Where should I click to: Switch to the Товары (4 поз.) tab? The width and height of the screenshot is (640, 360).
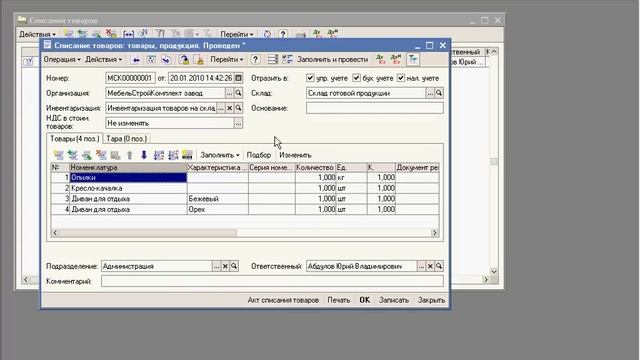click(x=74, y=139)
